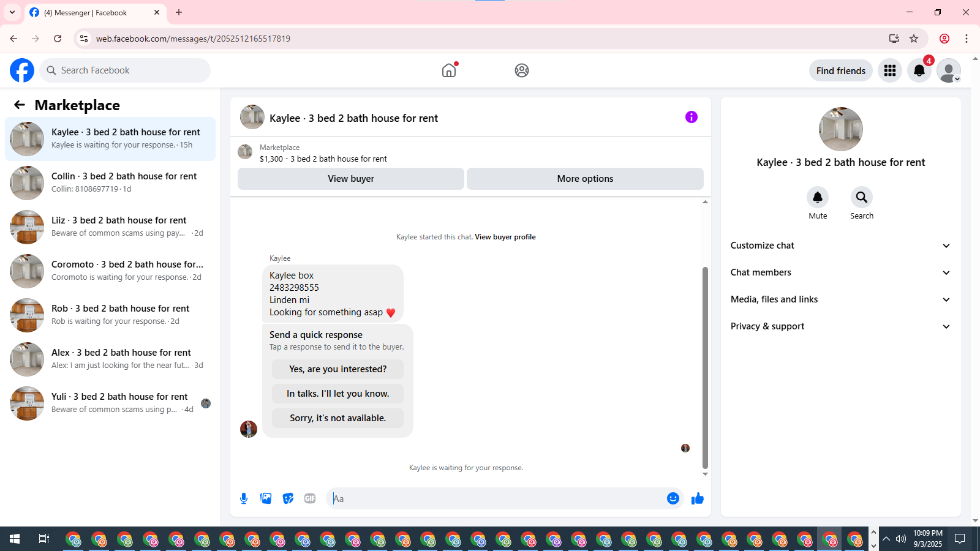Screen dimensions: 980x551
Task: Open View buyer profile link
Action: tap(505, 237)
